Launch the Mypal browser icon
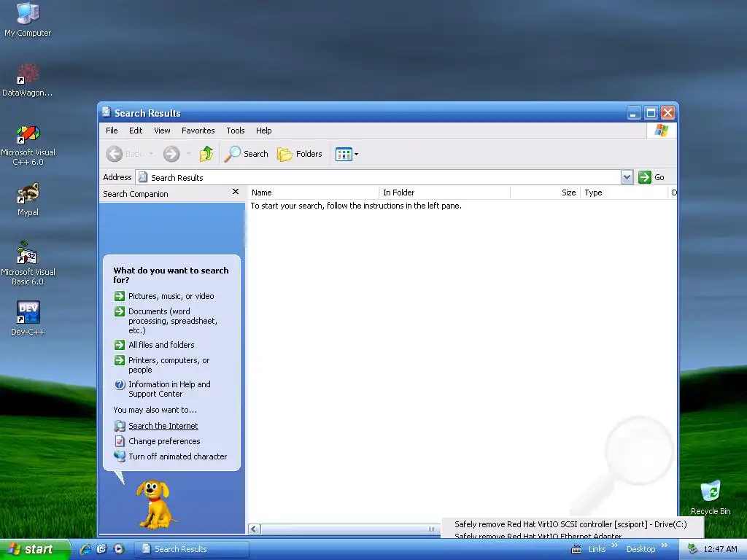 click(x=28, y=200)
